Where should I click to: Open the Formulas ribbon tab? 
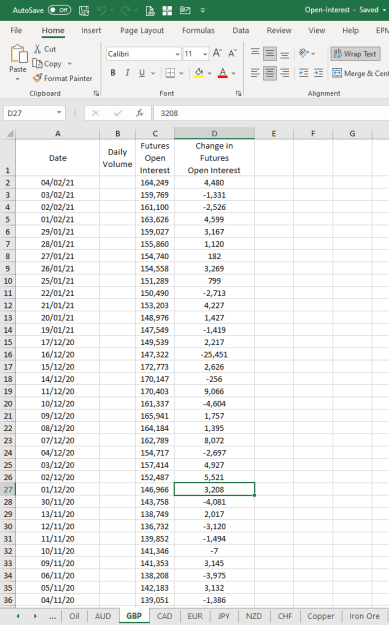198,30
